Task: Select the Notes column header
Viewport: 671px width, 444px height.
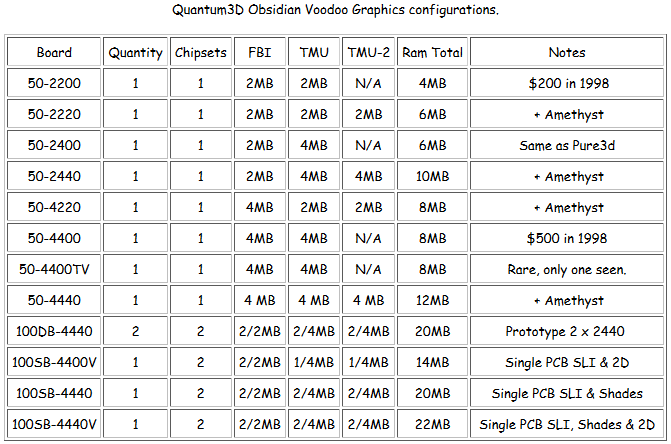Action: pyautogui.click(x=567, y=52)
